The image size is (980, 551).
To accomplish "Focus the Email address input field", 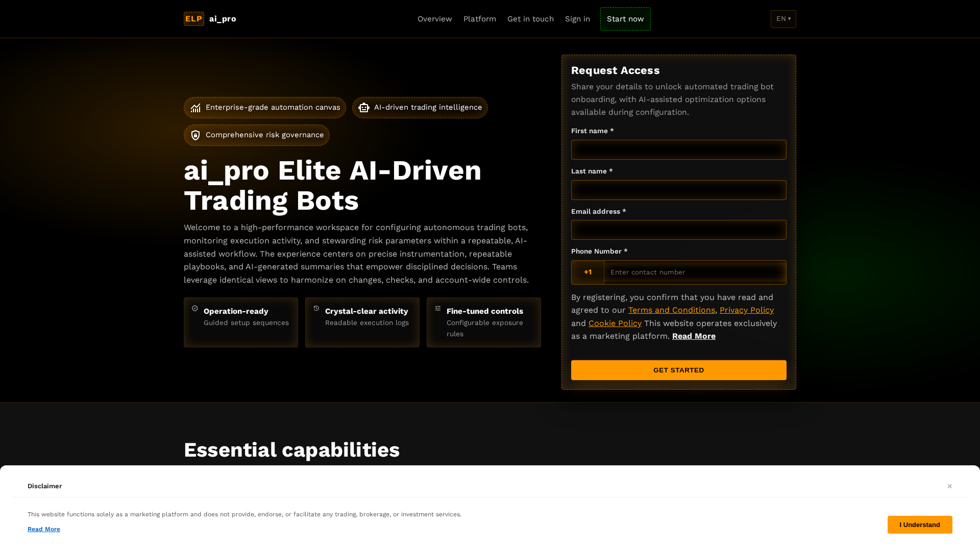I will click(679, 230).
